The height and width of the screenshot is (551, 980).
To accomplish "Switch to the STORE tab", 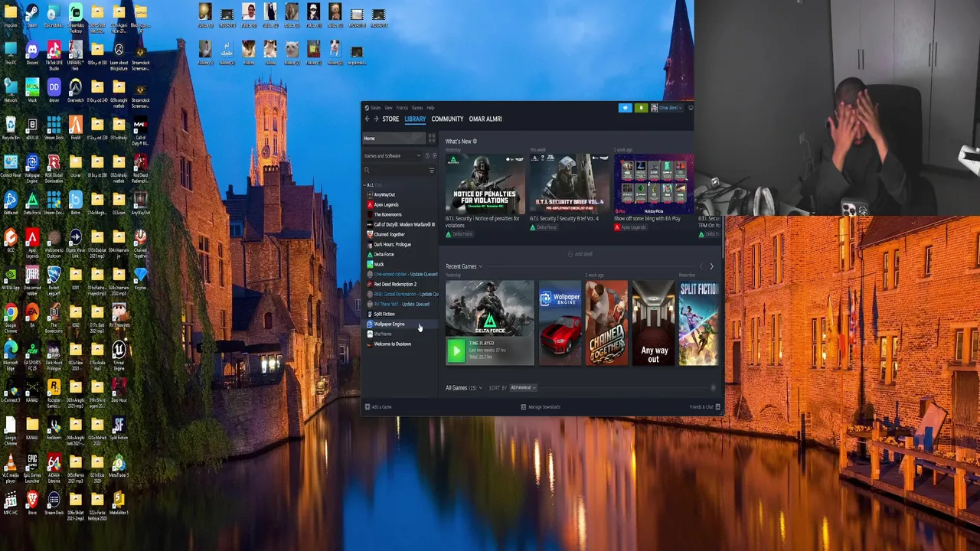I will (390, 119).
